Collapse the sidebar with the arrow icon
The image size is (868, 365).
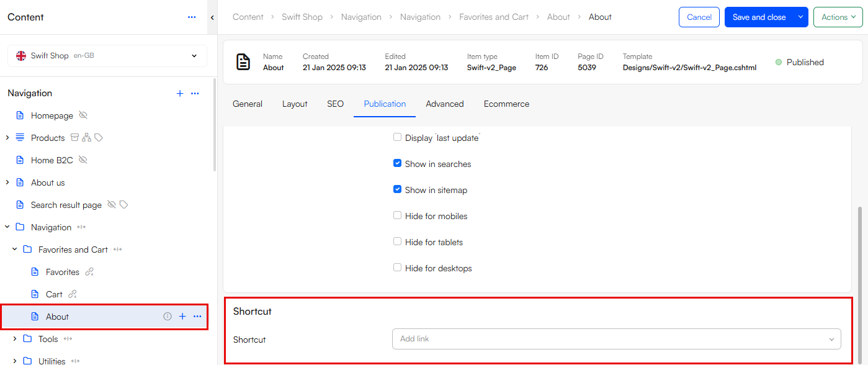tap(212, 17)
